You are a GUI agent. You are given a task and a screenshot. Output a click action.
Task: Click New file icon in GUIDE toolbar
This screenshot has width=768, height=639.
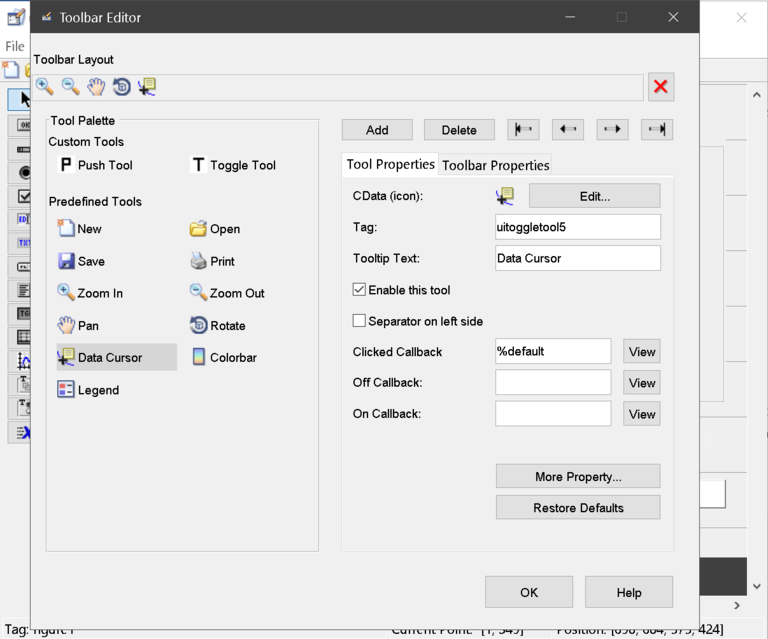click(x=11, y=70)
